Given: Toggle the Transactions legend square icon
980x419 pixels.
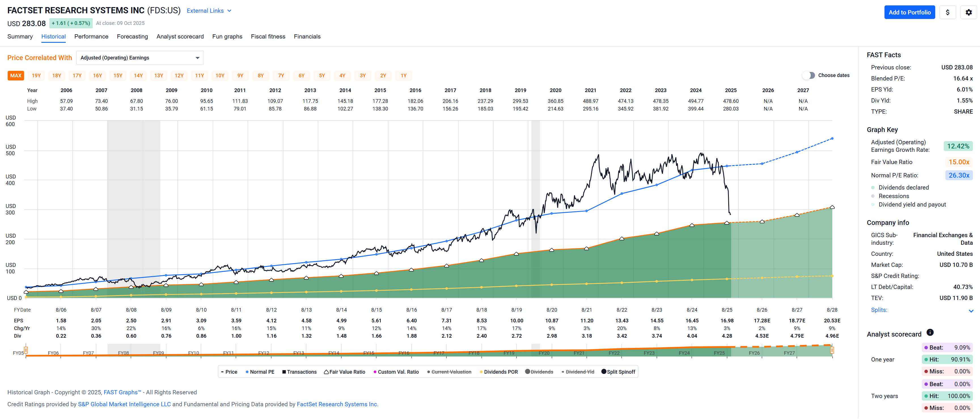Looking at the screenshot, I should pos(284,372).
